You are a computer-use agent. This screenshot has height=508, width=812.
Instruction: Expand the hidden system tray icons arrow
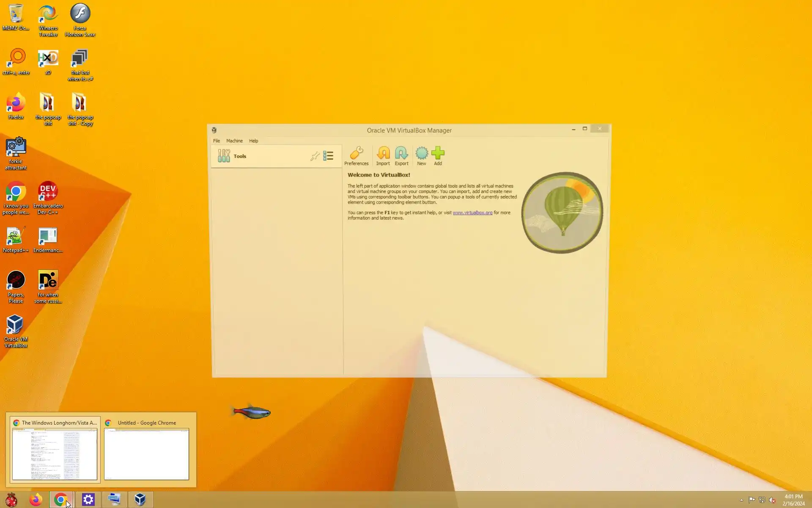pos(741,500)
